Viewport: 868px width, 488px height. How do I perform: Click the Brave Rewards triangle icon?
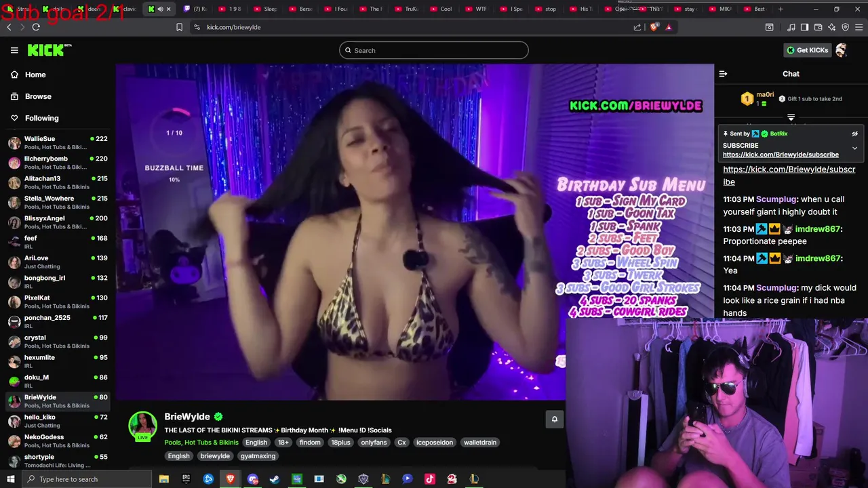tap(669, 27)
